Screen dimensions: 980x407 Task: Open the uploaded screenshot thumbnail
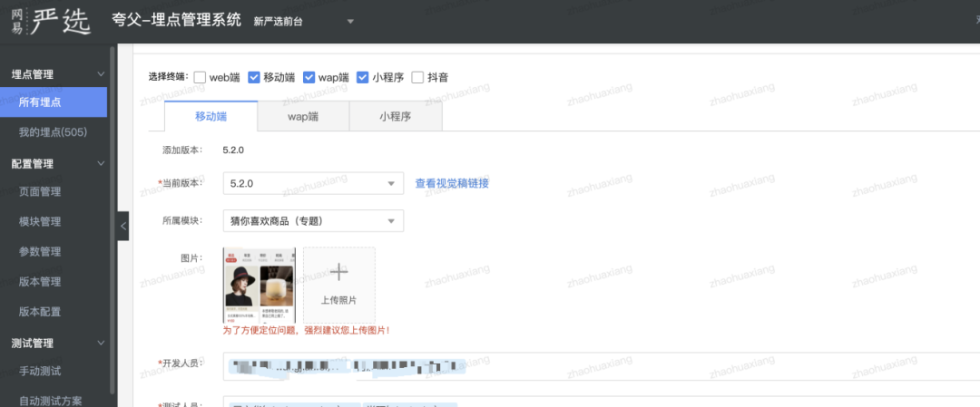260,286
